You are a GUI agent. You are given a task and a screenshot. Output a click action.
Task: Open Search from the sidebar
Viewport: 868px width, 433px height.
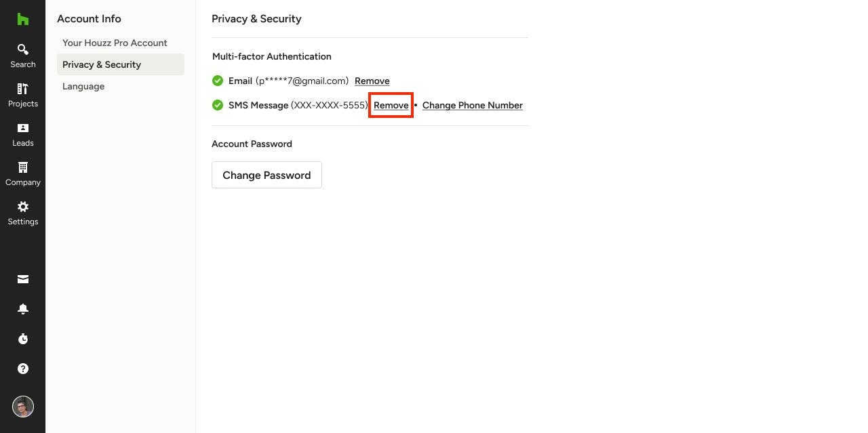click(x=22, y=56)
